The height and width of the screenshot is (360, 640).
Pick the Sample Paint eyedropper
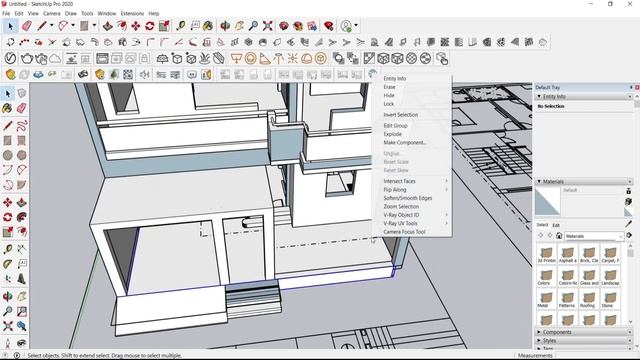coord(628,224)
